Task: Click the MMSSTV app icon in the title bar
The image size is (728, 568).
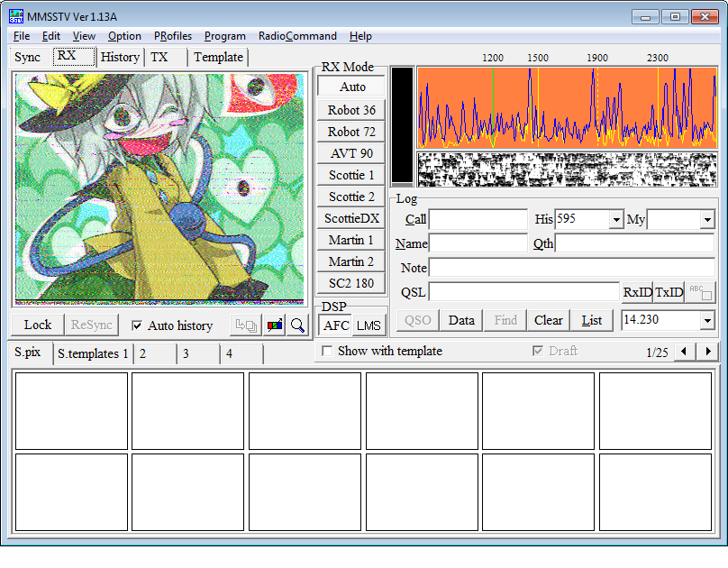Action: 16,16
